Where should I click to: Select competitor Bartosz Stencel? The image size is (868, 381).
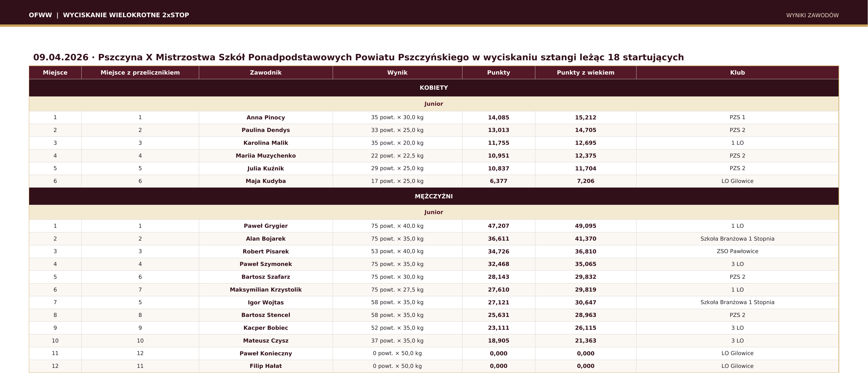266,315
